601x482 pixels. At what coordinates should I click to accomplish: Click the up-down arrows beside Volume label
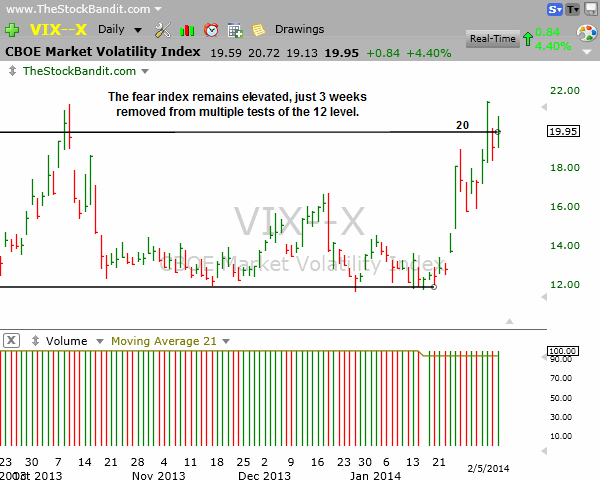tap(37, 341)
